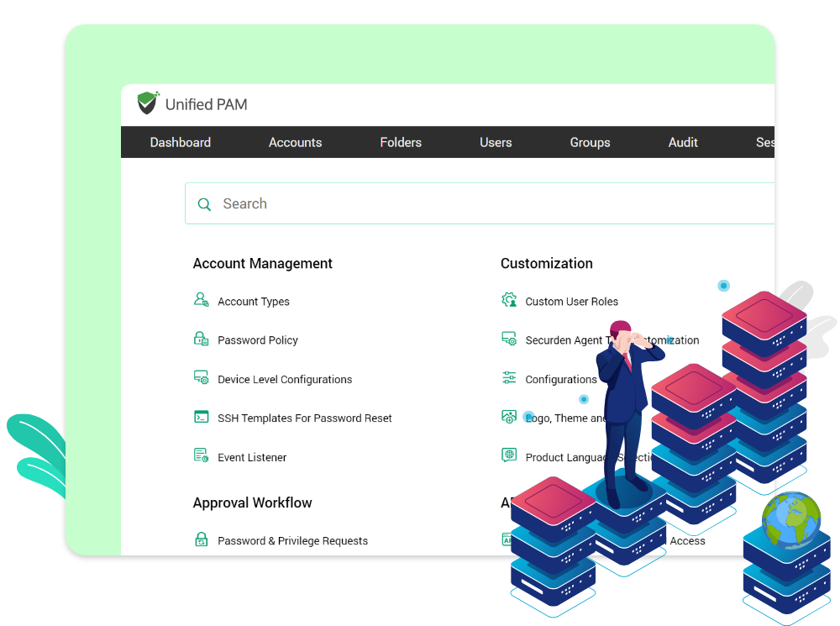Open Event Listener using its list icon
This screenshot has height=626, width=840.
(201, 456)
